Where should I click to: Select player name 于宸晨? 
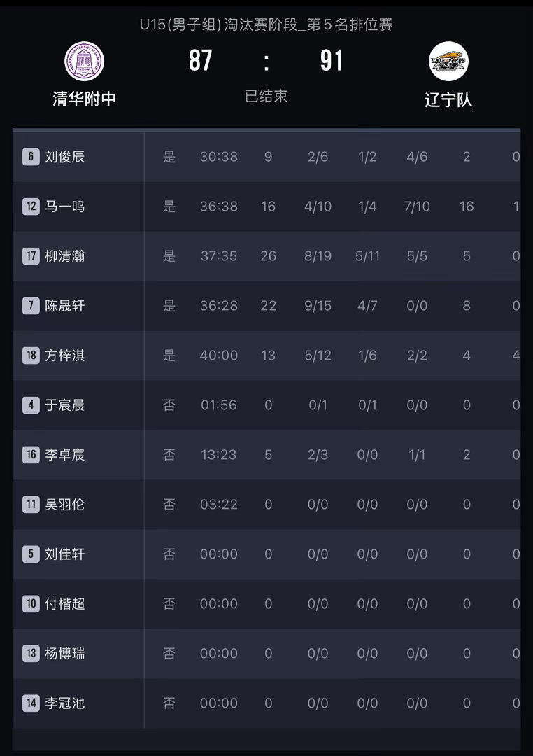click(64, 405)
